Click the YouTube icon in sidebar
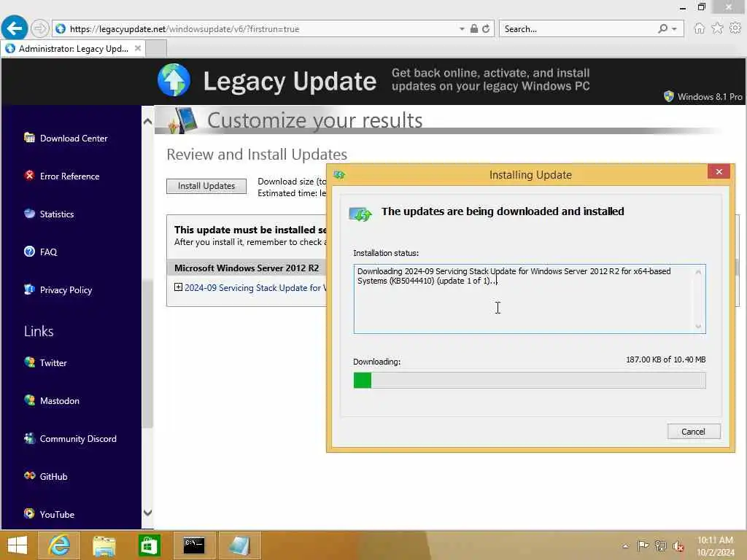This screenshot has width=747, height=560. 29,514
